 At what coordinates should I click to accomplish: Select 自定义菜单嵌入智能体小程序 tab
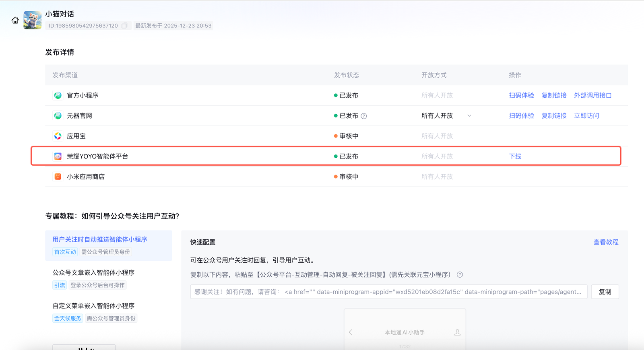tap(93, 306)
